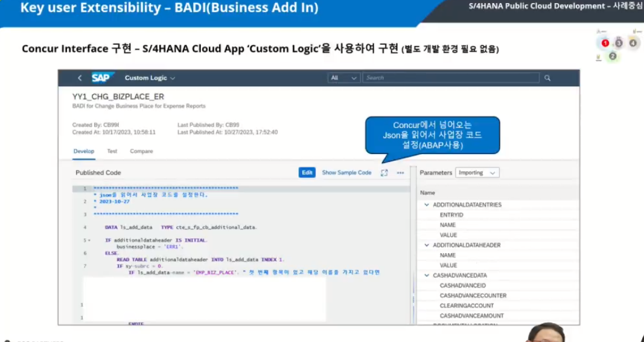This screenshot has width=644, height=342.
Task: Click the Parameters label
Action: point(436,173)
